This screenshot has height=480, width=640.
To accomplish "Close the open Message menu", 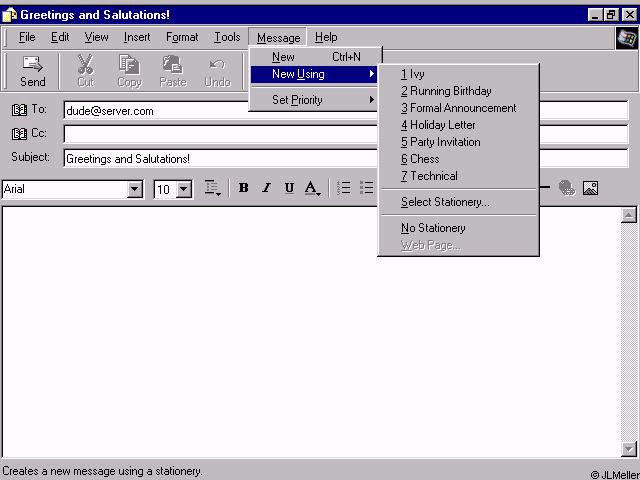I will pos(278,38).
